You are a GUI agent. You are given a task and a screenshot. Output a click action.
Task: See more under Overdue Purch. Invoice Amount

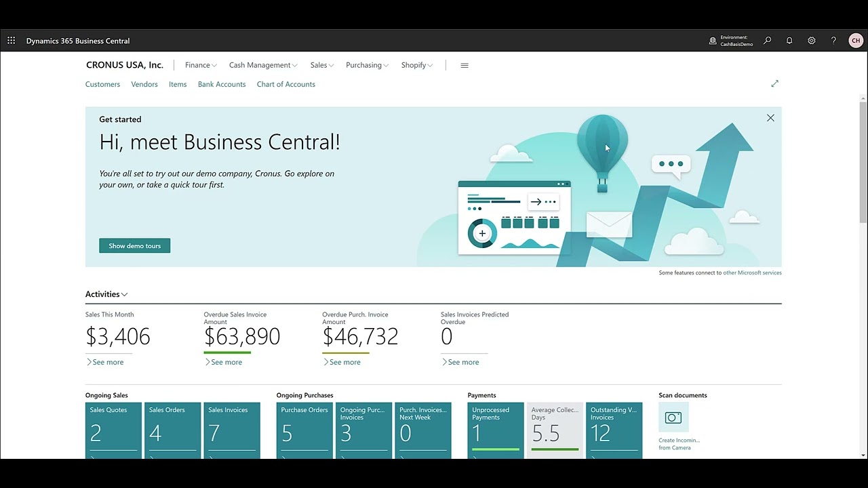(x=342, y=362)
